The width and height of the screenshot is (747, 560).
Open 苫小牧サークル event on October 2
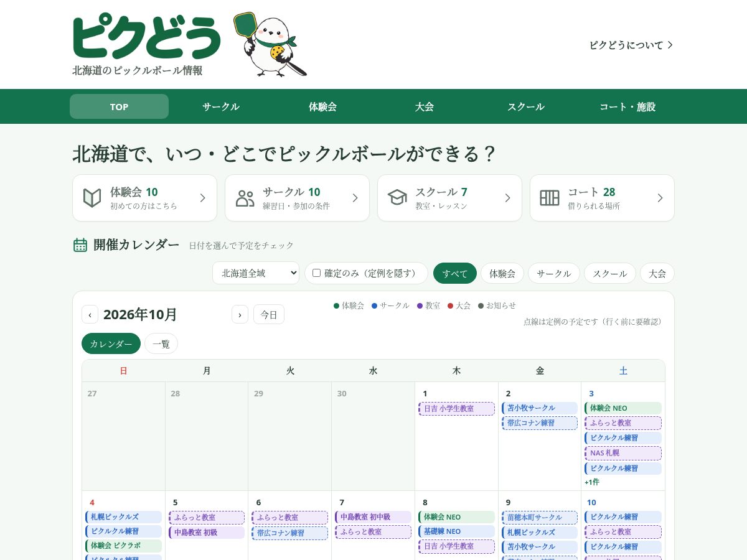pos(540,408)
